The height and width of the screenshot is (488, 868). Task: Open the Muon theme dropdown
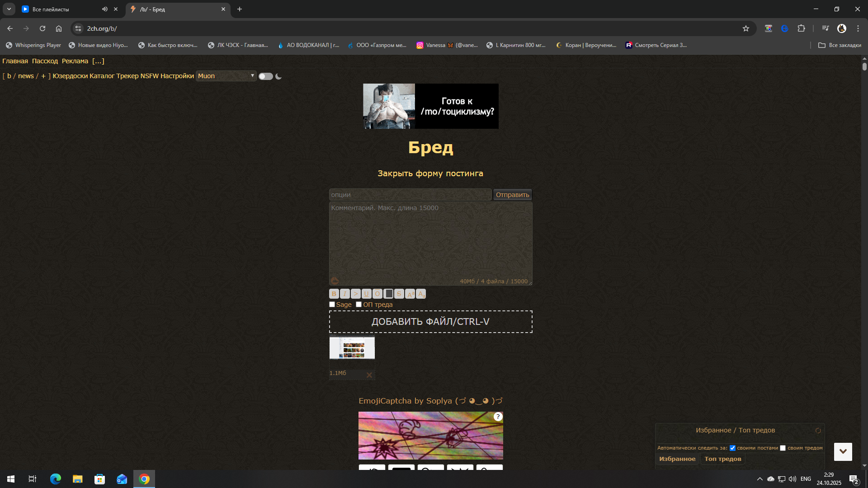click(226, 76)
